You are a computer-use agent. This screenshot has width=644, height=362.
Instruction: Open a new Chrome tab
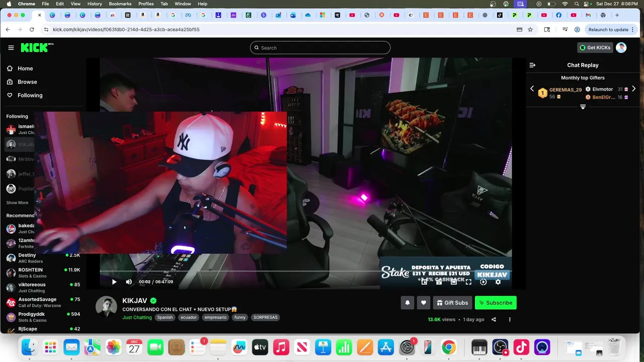click(x=617, y=15)
